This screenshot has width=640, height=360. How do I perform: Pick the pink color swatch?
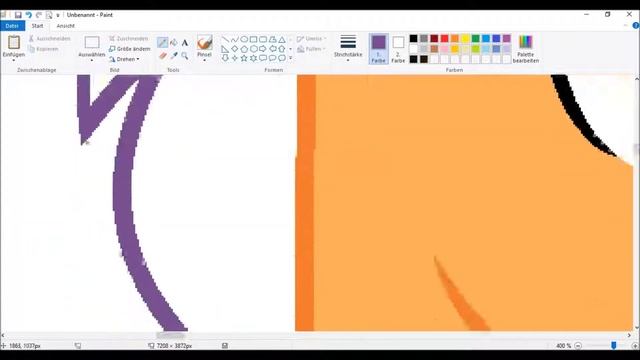[x=444, y=49]
